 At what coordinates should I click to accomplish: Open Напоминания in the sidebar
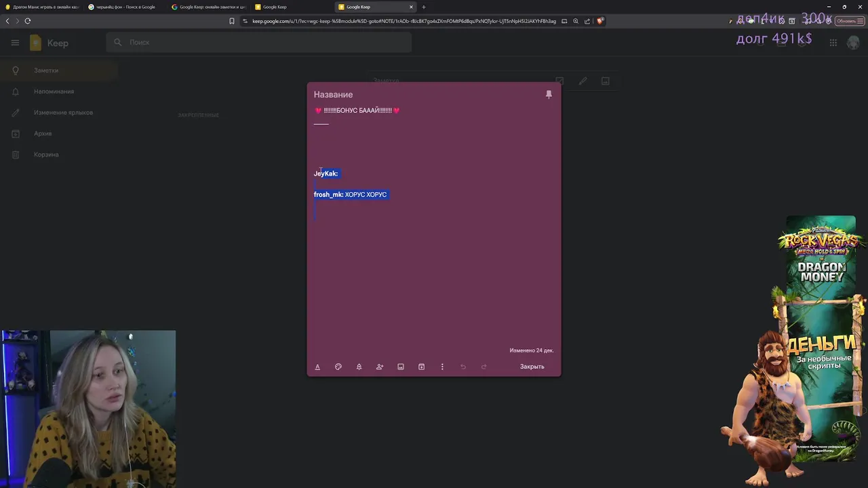(x=59, y=91)
